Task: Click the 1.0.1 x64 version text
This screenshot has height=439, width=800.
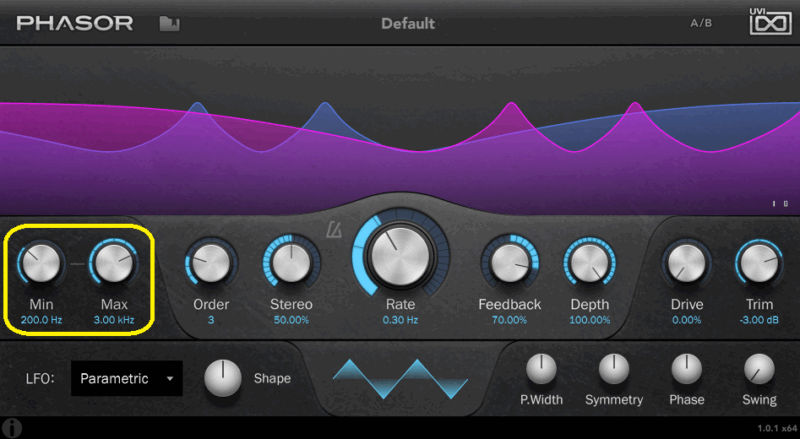Action: (x=777, y=428)
